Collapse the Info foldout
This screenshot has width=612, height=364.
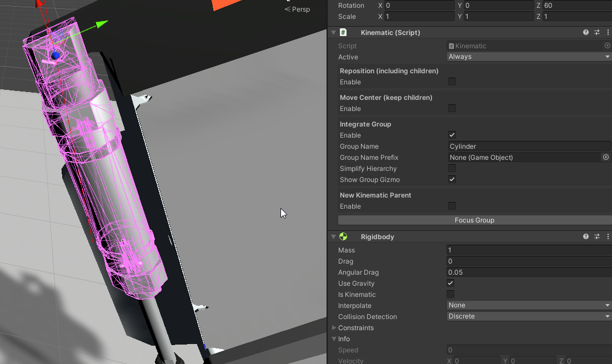pos(334,339)
